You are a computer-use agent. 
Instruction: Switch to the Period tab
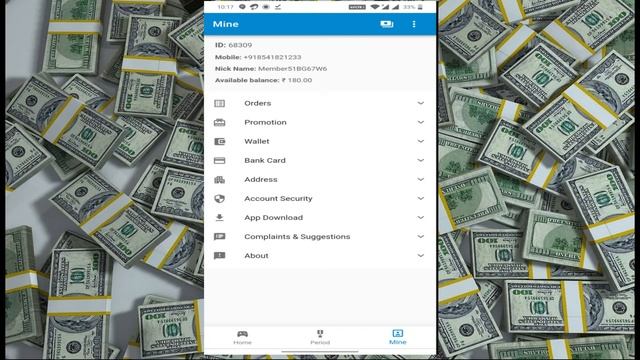point(320,338)
